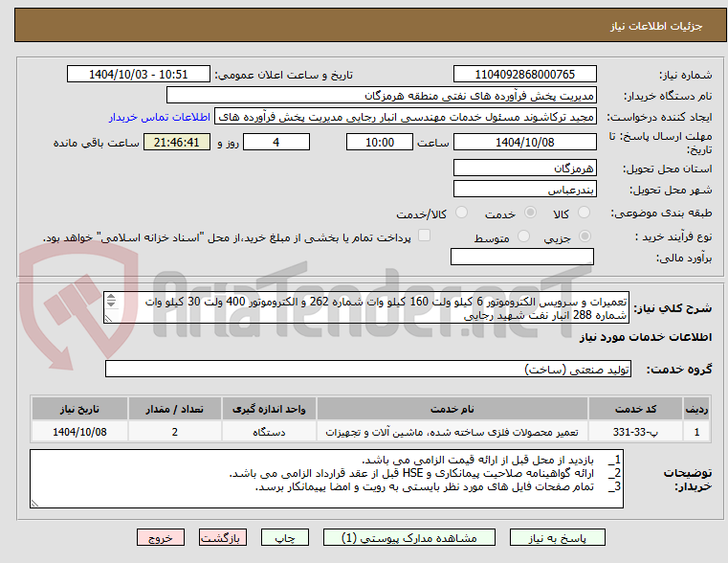
Task: Click the دستگاه unit cell
Action: tap(269, 432)
